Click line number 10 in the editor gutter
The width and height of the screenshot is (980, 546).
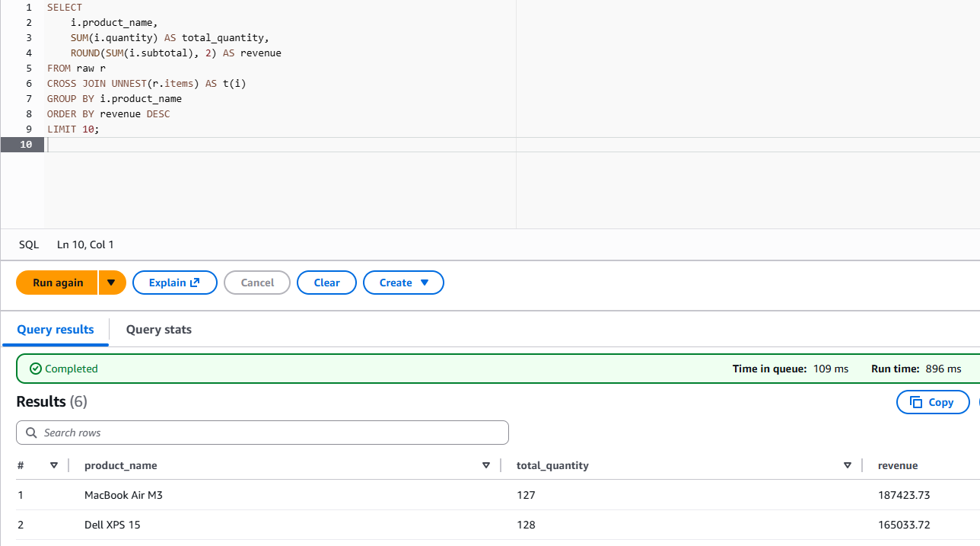coord(26,145)
